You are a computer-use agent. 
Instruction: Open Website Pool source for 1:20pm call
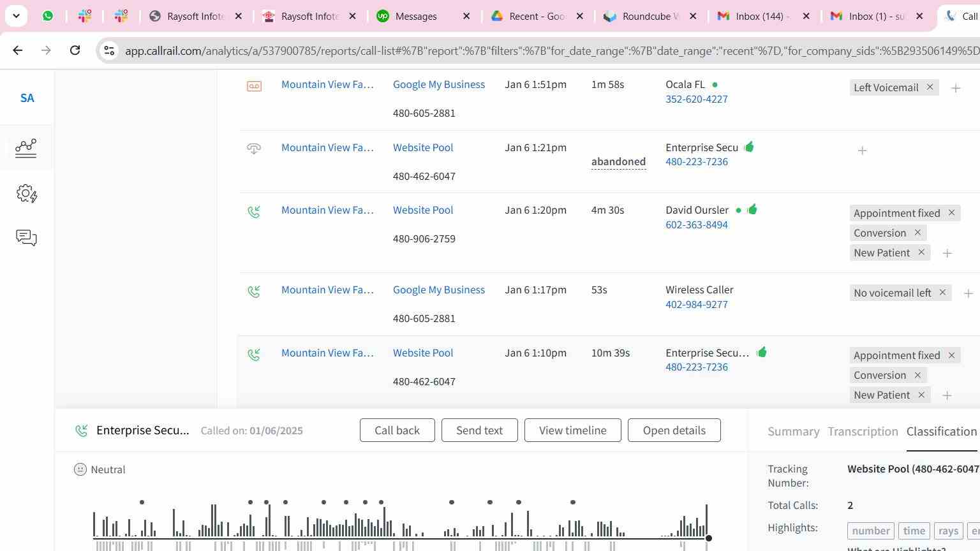coord(423,210)
